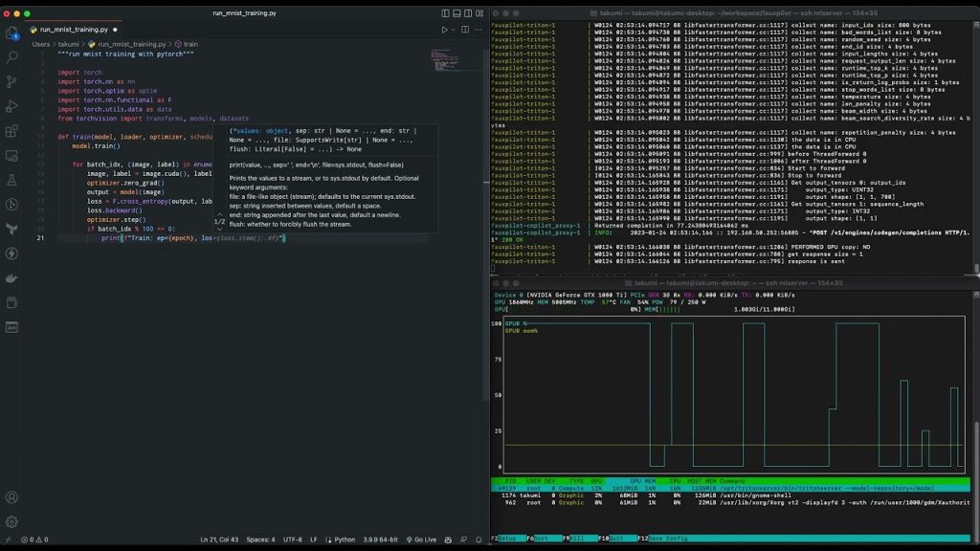980x551 pixels.
Task: Open the Search view in activity bar
Action: tap(11, 57)
